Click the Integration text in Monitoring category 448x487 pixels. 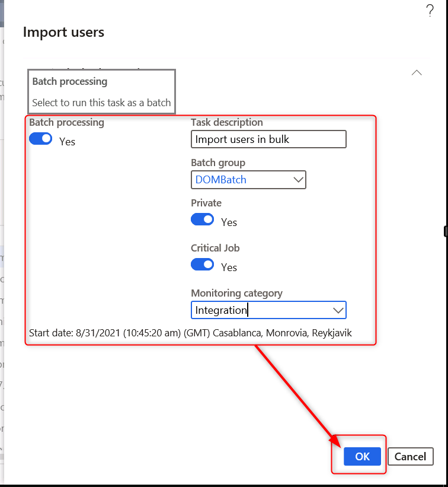coord(221,310)
